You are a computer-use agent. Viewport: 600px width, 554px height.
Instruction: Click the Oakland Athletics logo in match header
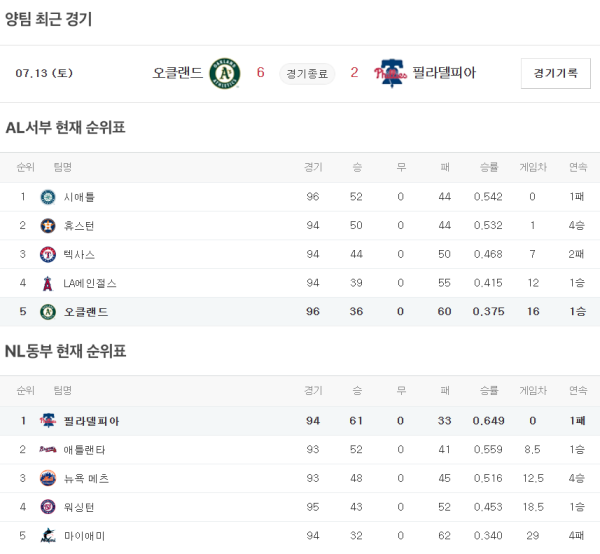tap(225, 73)
